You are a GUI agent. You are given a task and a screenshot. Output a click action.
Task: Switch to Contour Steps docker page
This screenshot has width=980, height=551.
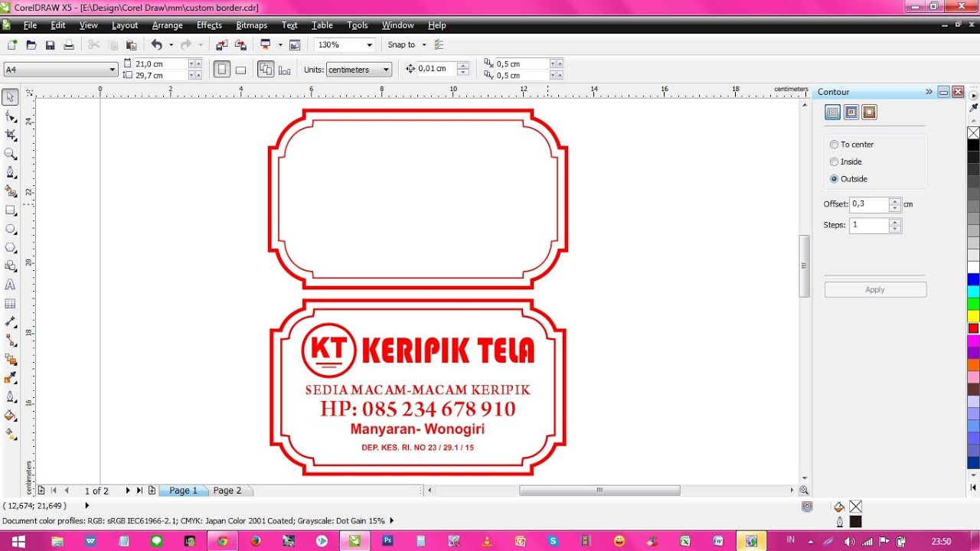[x=833, y=112]
